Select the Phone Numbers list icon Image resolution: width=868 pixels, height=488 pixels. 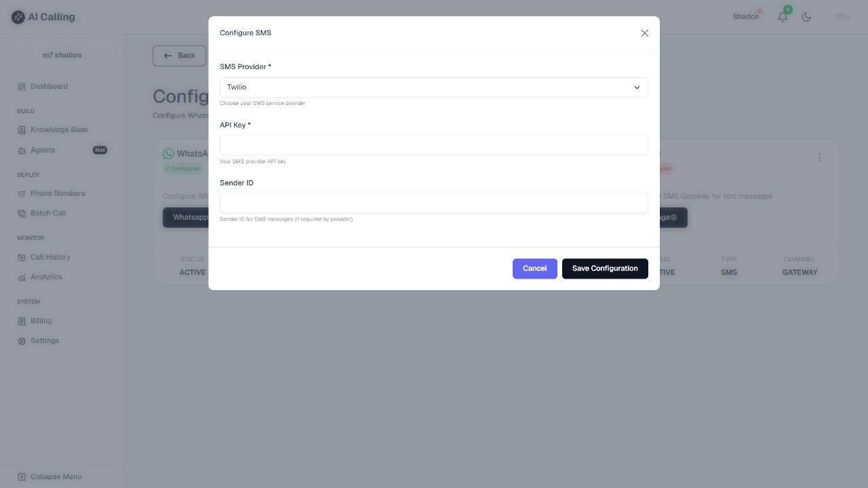coord(22,193)
